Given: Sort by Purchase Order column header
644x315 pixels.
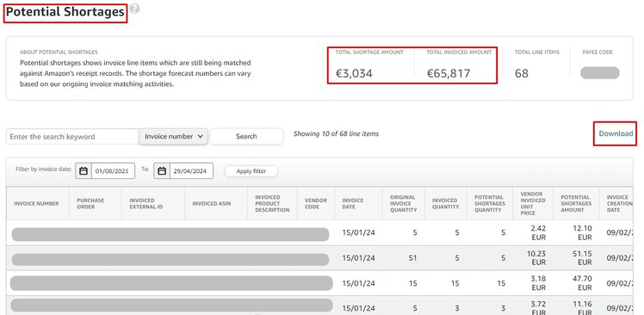Looking at the screenshot, I should [96, 204].
